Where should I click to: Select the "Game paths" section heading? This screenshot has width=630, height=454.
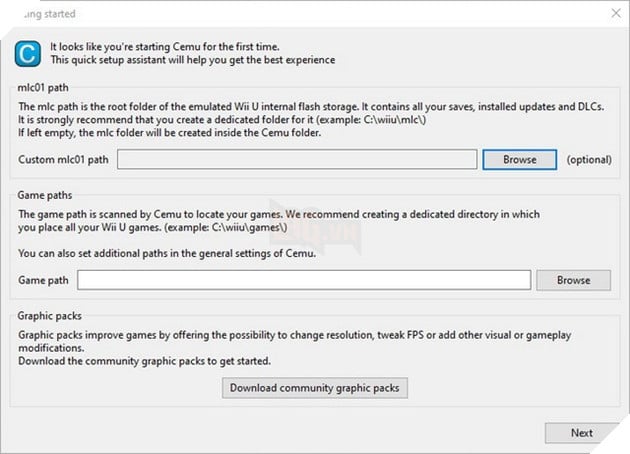click(x=46, y=197)
